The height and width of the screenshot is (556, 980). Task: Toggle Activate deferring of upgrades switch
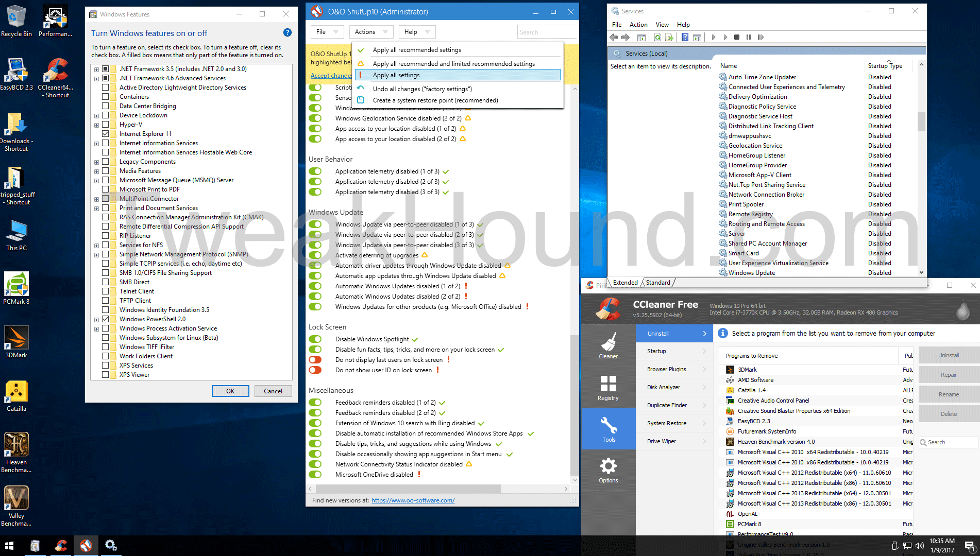315,255
